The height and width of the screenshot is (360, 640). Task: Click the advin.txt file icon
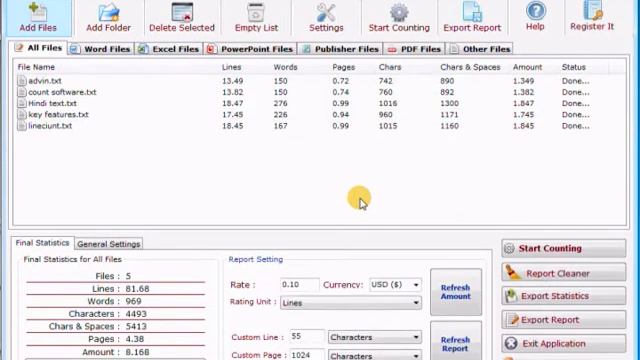click(x=22, y=81)
